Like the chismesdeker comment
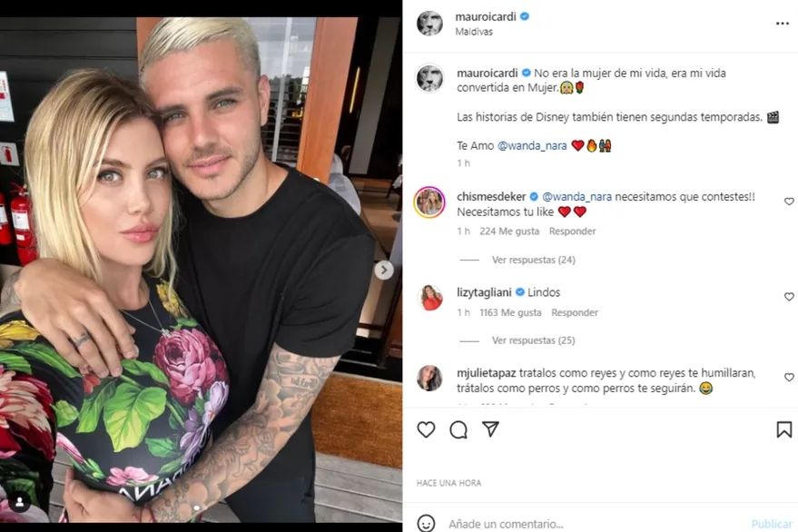The height and width of the screenshot is (532, 798). tap(789, 202)
